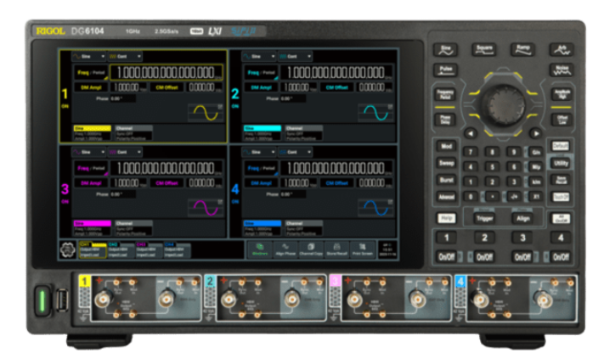
Task: Open the channel 2 Sine waveform dropdown
Action: (259, 57)
